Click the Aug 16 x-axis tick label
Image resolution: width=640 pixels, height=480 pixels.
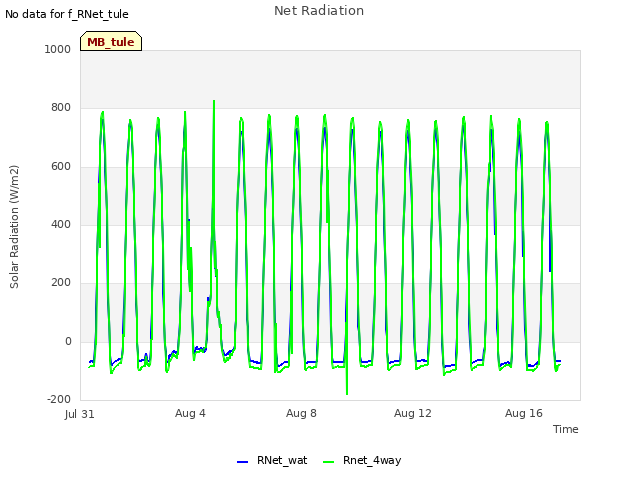pyautogui.click(x=524, y=413)
